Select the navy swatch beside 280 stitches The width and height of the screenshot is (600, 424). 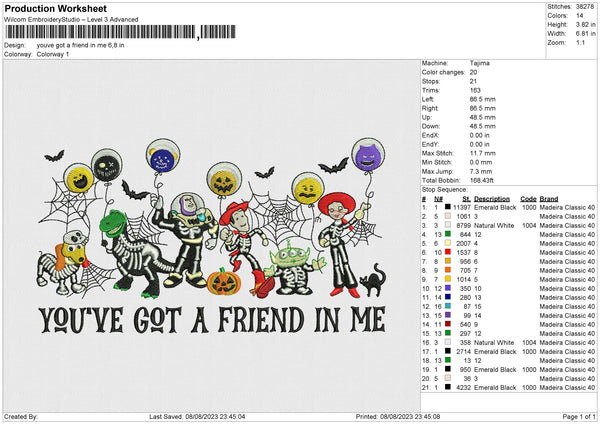pos(447,297)
